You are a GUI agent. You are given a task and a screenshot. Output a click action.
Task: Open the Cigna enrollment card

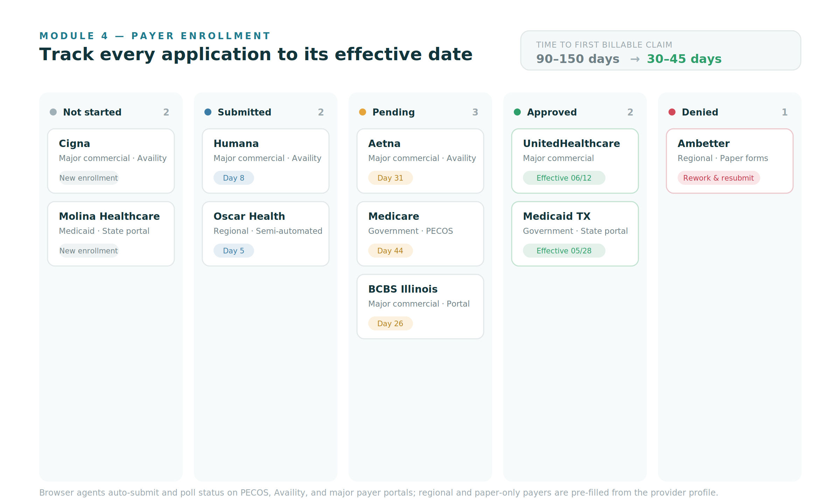coord(111,161)
